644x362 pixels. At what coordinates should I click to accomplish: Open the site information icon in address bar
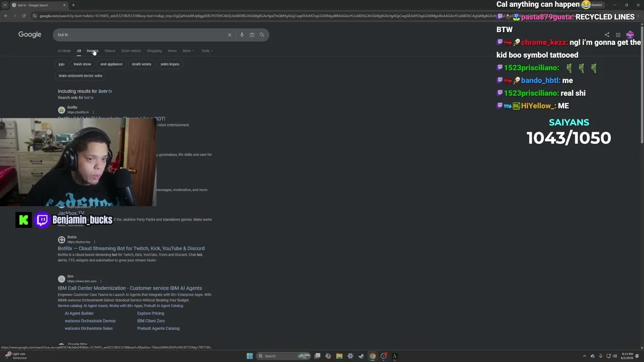(34, 16)
